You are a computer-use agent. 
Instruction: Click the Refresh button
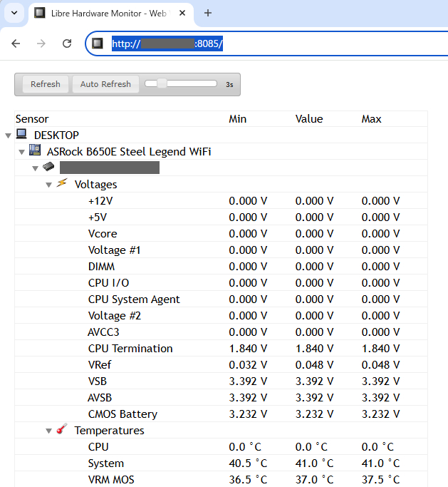tap(46, 84)
